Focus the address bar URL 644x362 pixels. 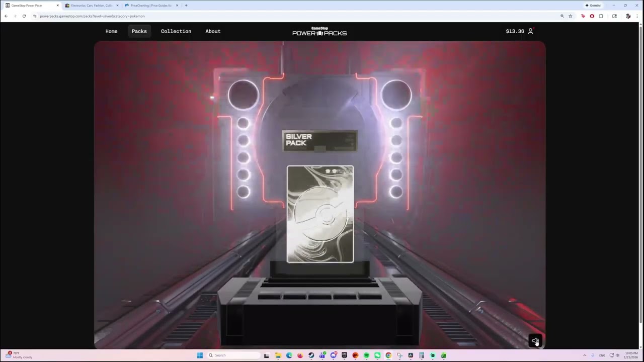click(x=92, y=16)
